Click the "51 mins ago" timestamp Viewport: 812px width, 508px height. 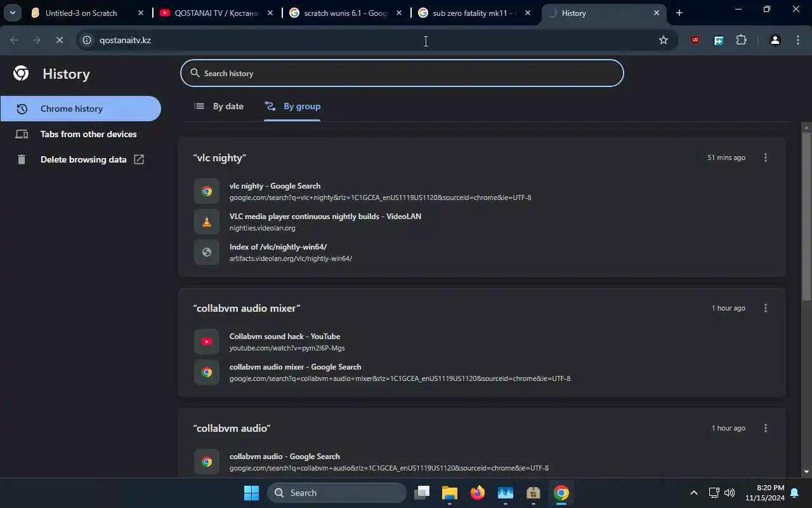[x=726, y=157]
